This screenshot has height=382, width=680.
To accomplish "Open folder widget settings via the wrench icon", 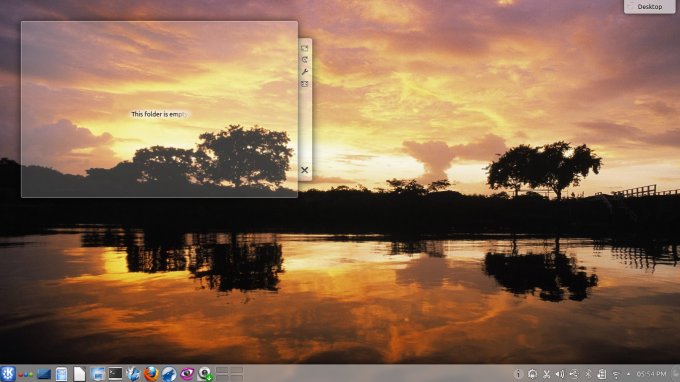I will [x=304, y=72].
